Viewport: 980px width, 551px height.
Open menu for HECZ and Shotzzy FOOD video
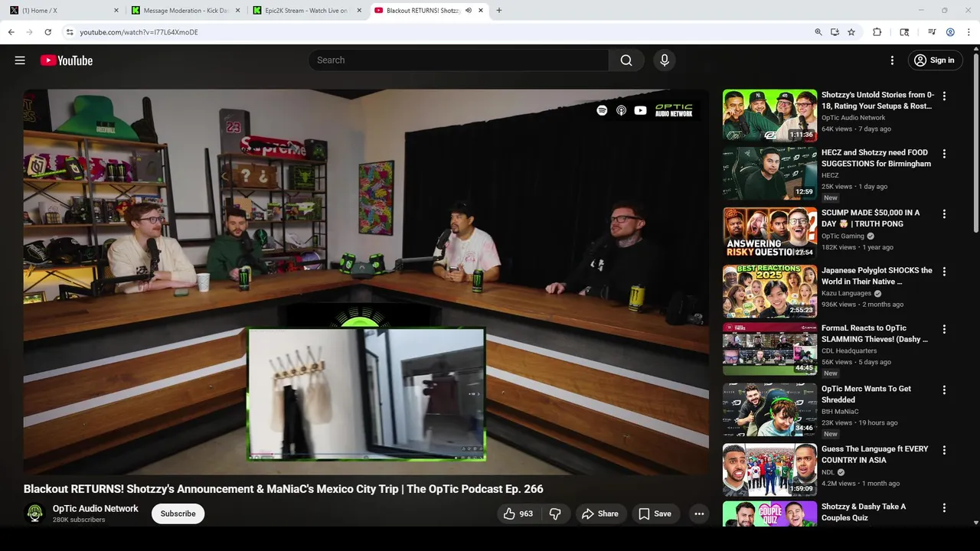pyautogui.click(x=944, y=154)
